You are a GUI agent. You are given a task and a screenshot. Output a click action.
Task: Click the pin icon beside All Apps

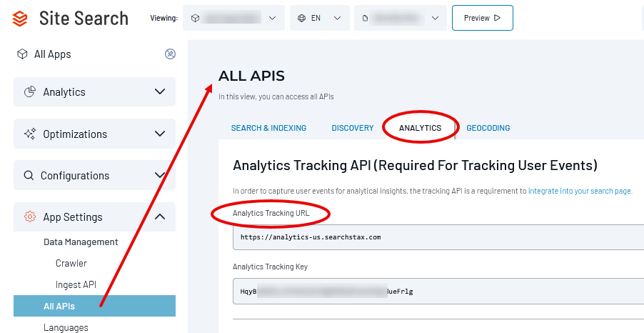[x=170, y=54]
